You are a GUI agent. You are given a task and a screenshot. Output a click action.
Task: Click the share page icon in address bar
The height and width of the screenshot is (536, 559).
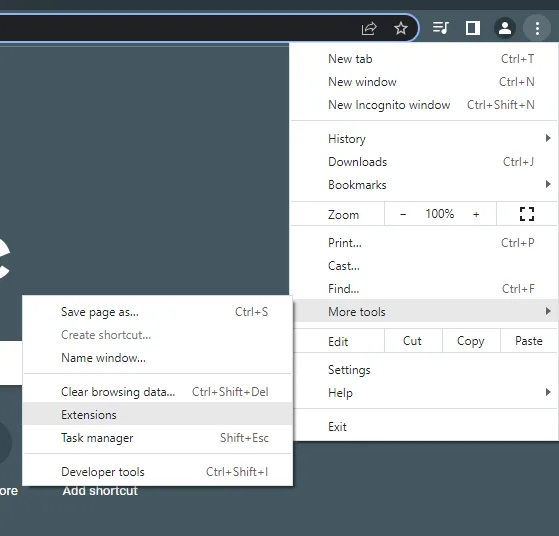click(369, 28)
